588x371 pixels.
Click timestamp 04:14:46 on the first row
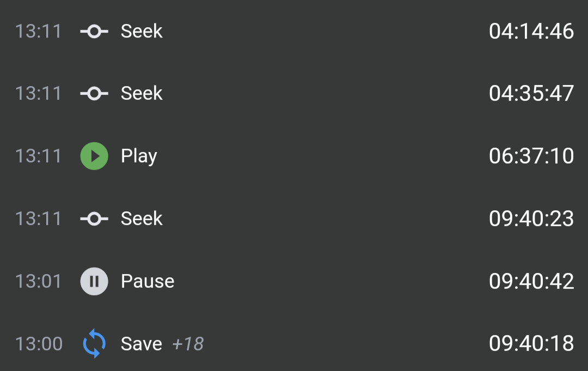click(x=531, y=31)
